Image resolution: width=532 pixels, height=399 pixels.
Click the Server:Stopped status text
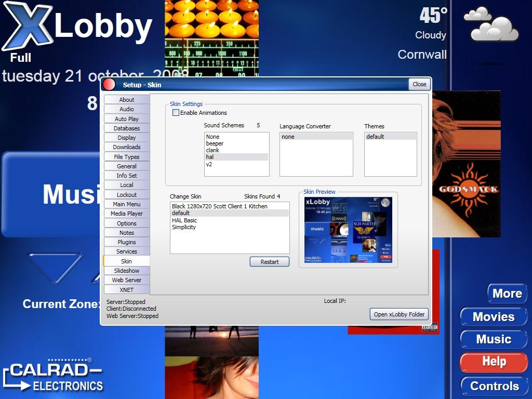(126, 302)
